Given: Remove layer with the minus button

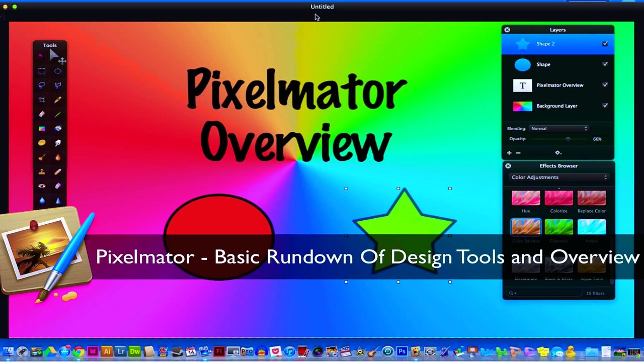Looking at the screenshot, I should [518, 153].
